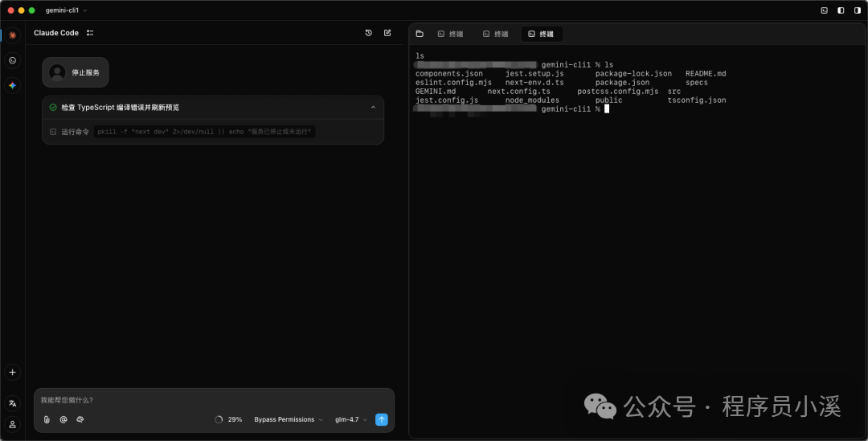
Task: Click the pkill command code snippet
Action: pyautogui.click(x=204, y=132)
